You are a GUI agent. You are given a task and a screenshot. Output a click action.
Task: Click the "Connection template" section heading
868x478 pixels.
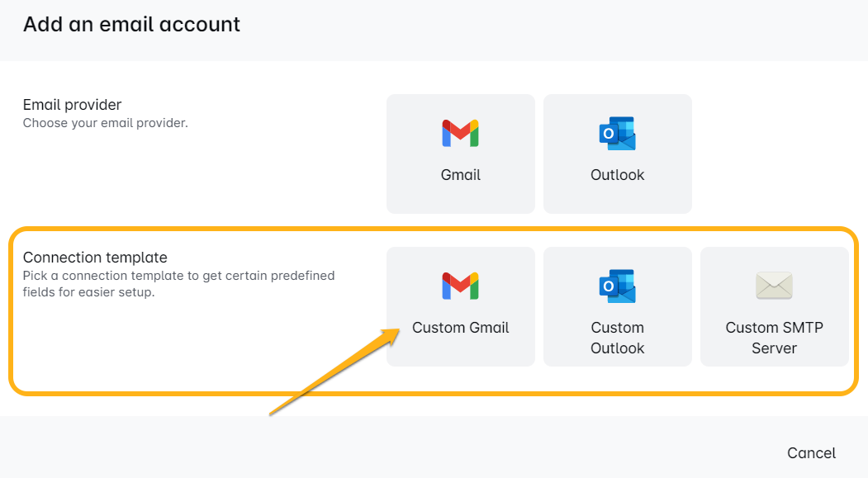tap(95, 258)
